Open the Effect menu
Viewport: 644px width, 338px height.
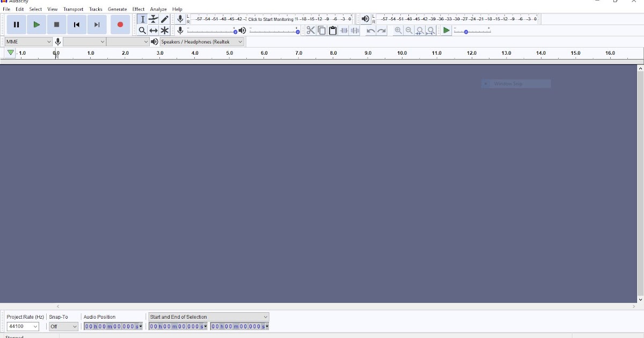pyautogui.click(x=138, y=9)
